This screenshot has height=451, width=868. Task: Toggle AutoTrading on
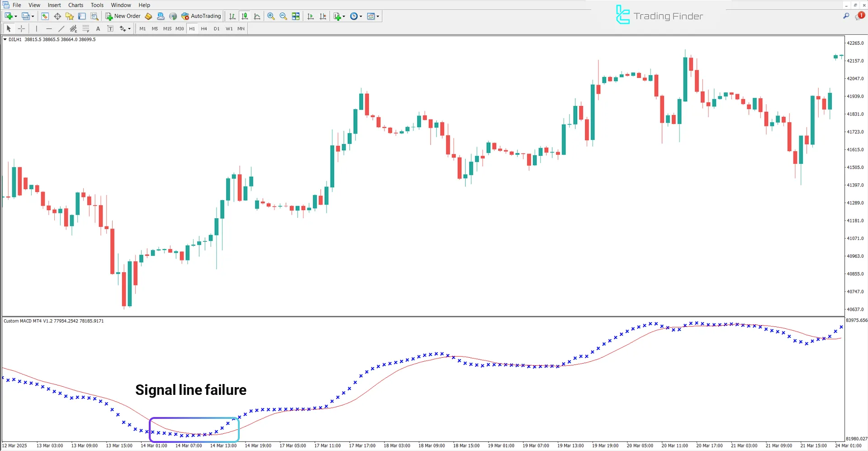click(201, 16)
